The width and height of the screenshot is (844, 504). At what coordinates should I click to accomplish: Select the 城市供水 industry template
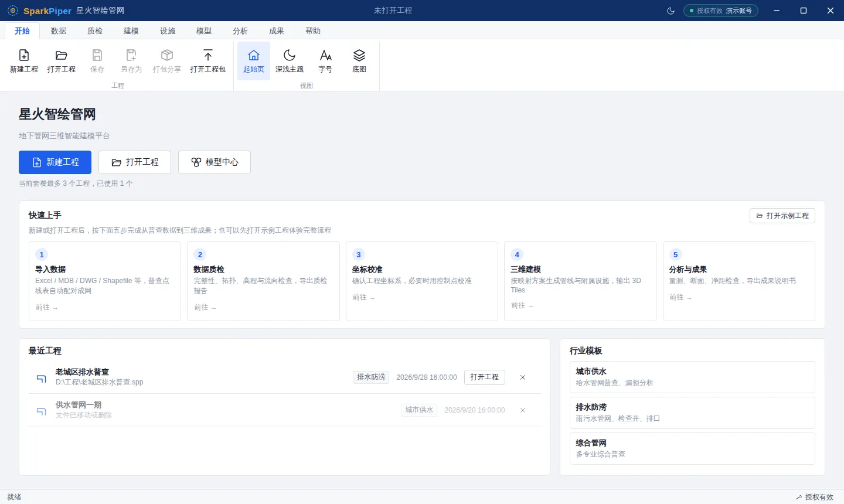click(692, 377)
